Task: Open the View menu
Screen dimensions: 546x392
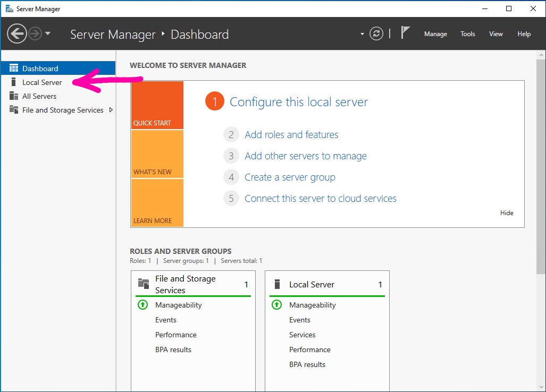Action: [495, 34]
